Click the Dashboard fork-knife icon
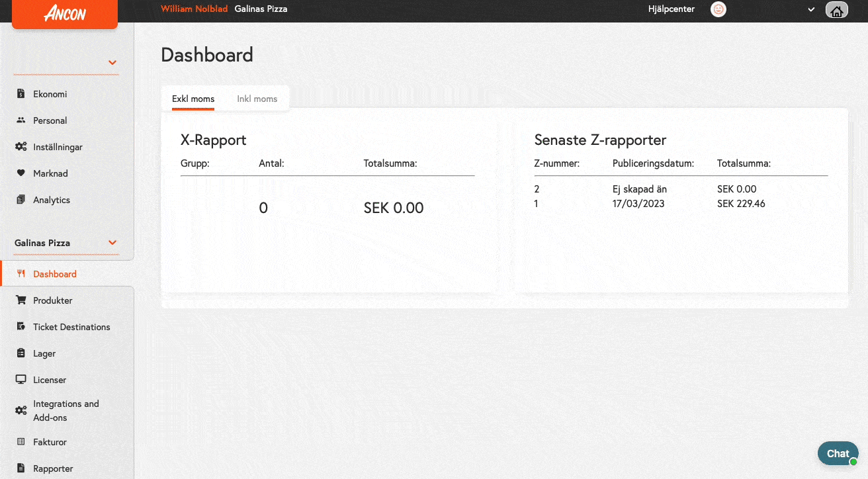The image size is (868, 479). [x=21, y=274]
